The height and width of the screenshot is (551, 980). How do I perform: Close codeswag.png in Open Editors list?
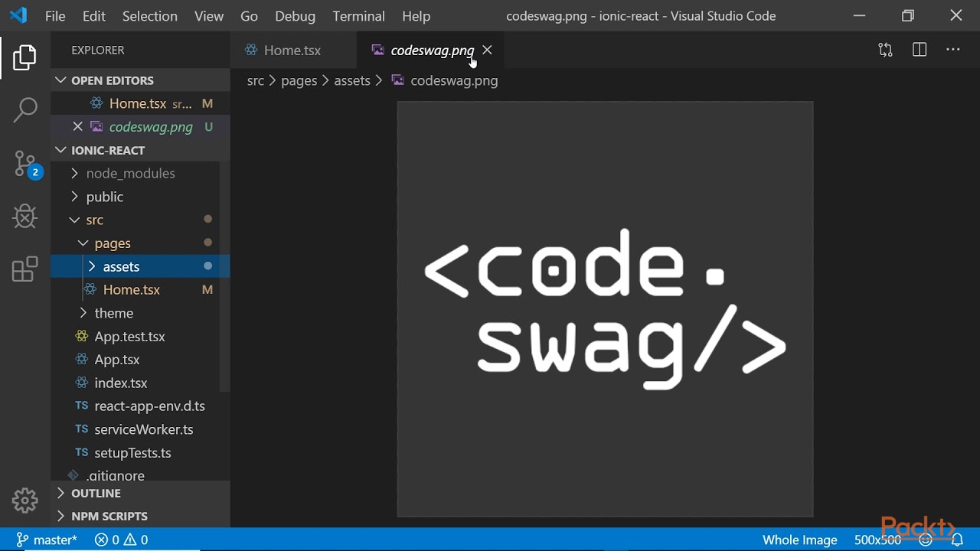[77, 127]
